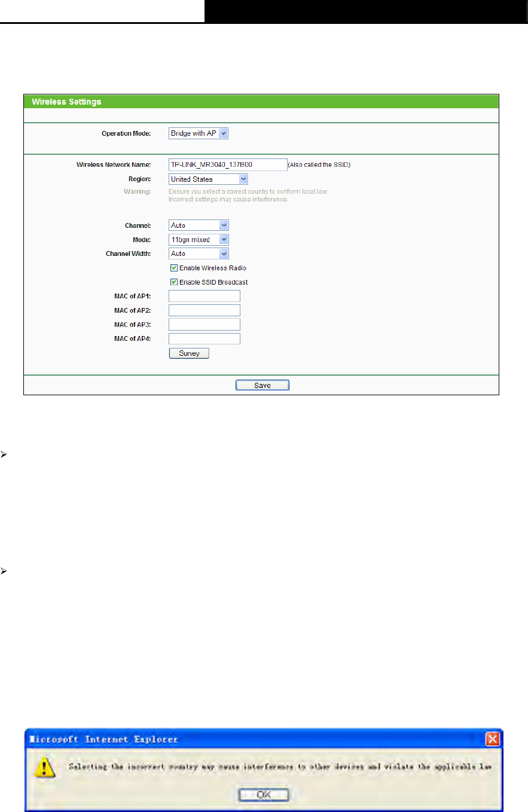Click the Save button

[x=263, y=386]
